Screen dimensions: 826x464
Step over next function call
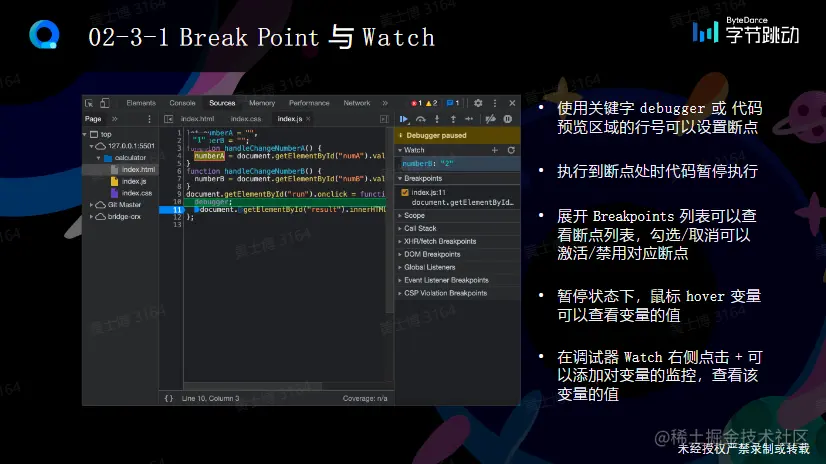point(420,119)
